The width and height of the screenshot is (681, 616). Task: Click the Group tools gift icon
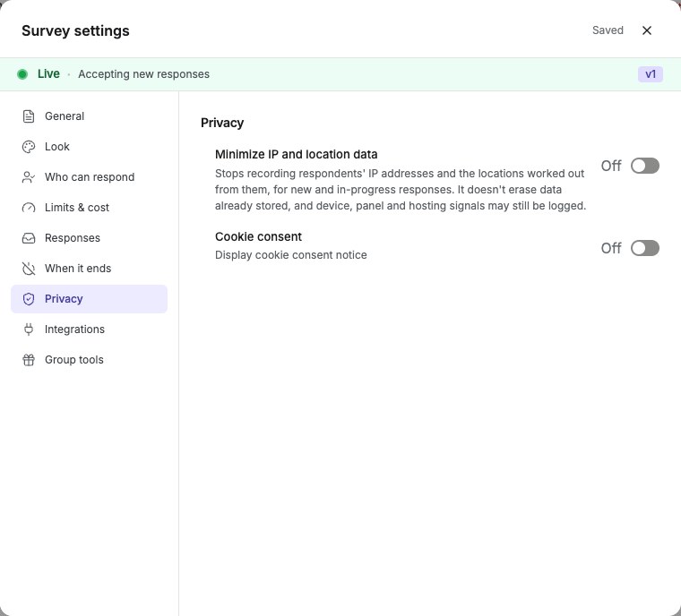tap(29, 359)
